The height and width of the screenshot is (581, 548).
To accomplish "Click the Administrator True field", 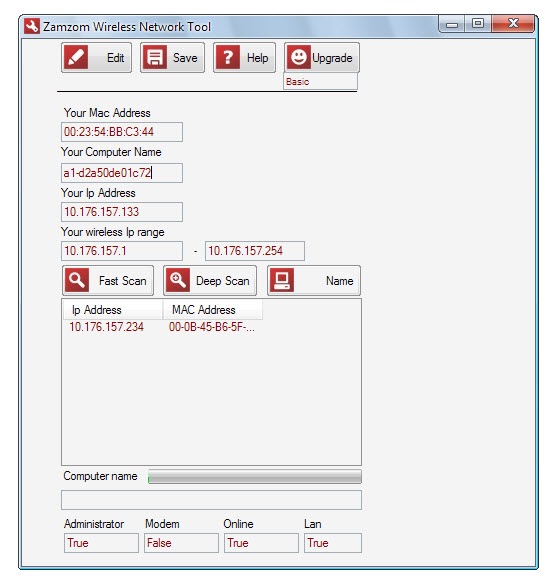I will [101, 543].
